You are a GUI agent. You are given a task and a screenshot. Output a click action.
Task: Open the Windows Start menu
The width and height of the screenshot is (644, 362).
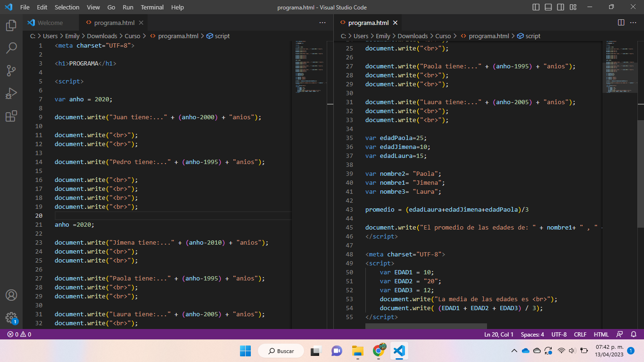(x=246, y=351)
